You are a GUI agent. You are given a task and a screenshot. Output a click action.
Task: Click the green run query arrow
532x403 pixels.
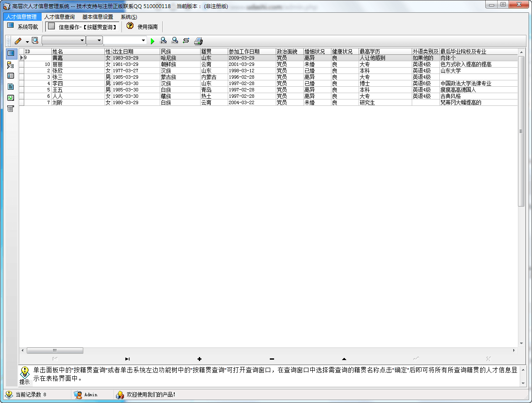pyautogui.click(x=153, y=41)
